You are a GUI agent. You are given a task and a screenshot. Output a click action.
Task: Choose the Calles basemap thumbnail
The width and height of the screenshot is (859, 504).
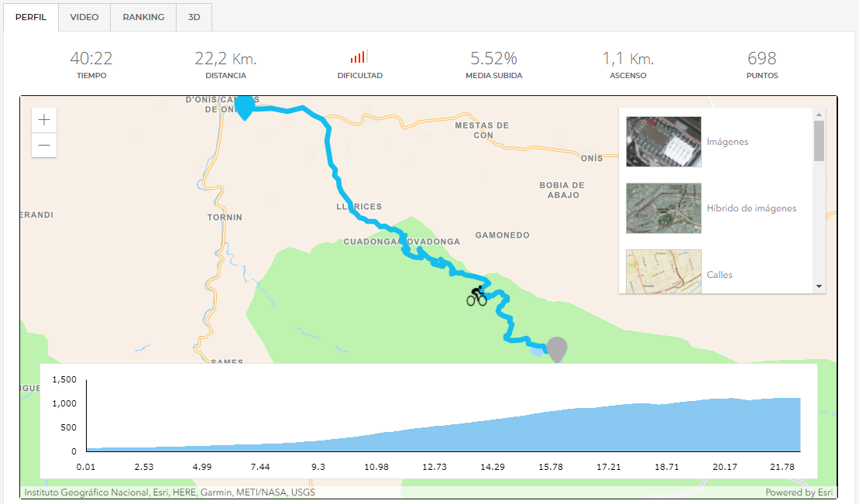pyautogui.click(x=664, y=272)
